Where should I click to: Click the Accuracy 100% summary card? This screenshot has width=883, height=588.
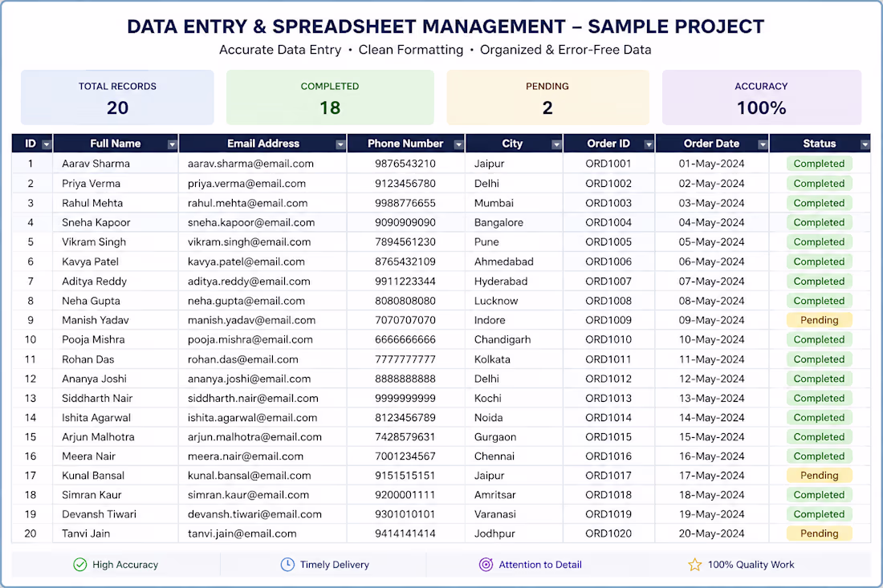(x=761, y=97)
